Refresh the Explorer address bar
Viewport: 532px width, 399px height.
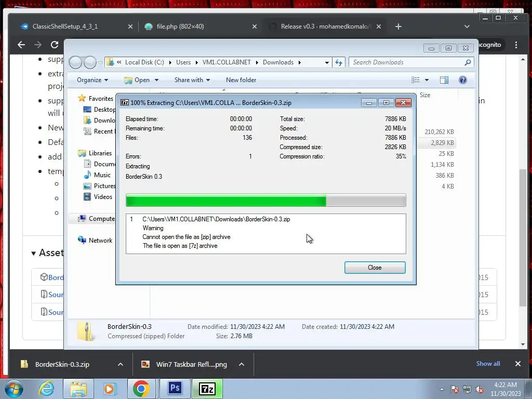pyautogui.click(x=339, y=62)
